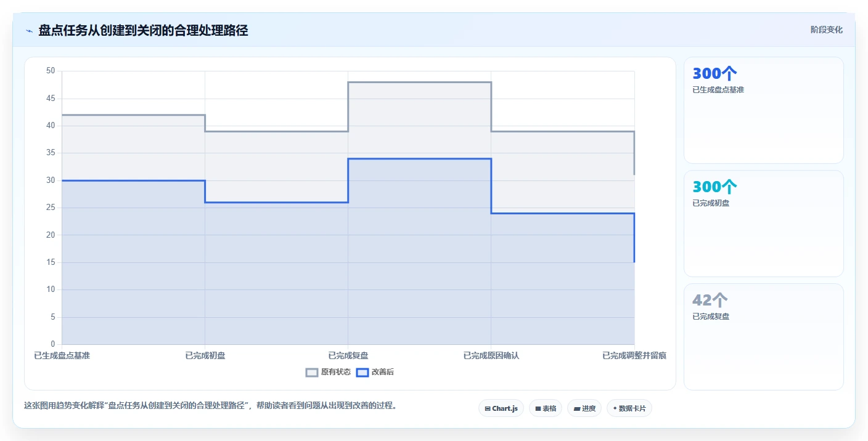Click the 阶段变化 label in header
Image resolution: width=868 pixels, height=441 pixels.
tap(826, 30)
